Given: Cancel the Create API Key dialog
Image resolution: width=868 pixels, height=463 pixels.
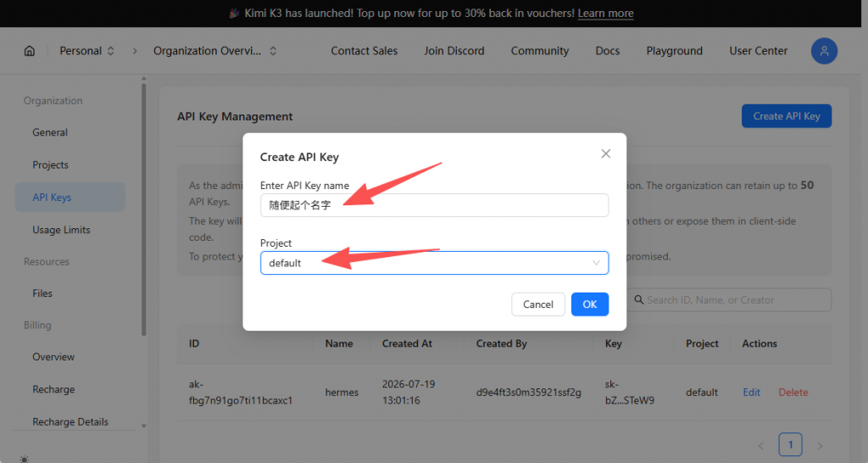Looking at the screenshot, I should (537, 304).
